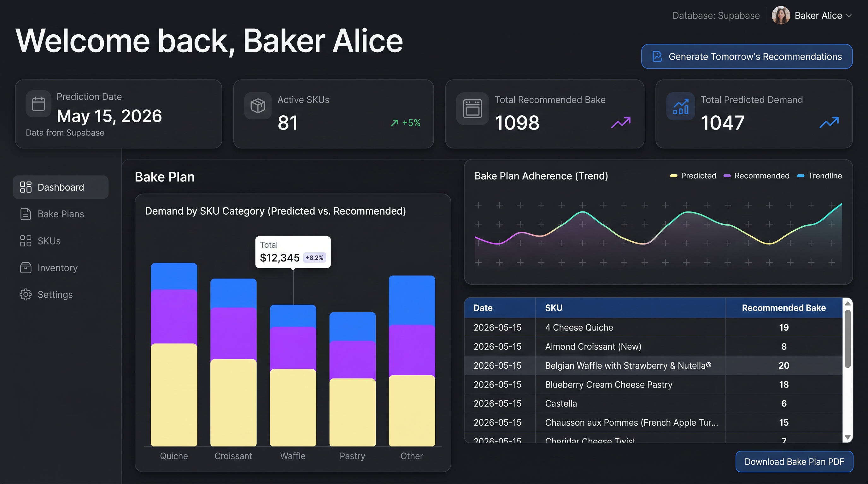Open the Baker Alice account dropdown chevron
Image resolution: width=868 pixels, height=484 pixels.
[849, 16]
